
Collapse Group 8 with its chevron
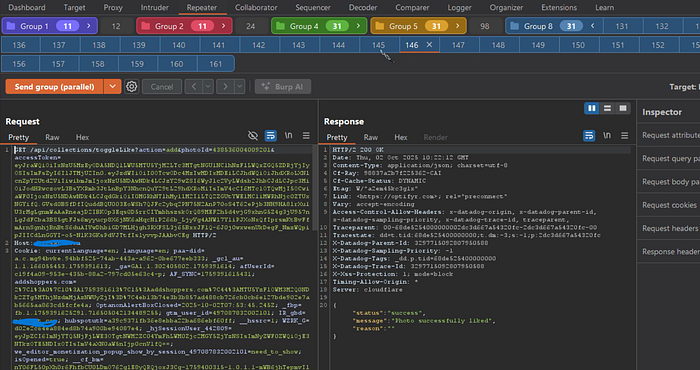pyautogui.click(x=593, y=26)
